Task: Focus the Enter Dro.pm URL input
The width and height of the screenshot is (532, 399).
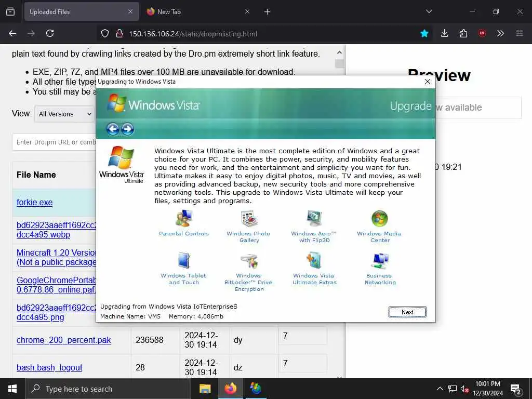Action: tap(54, 142)
